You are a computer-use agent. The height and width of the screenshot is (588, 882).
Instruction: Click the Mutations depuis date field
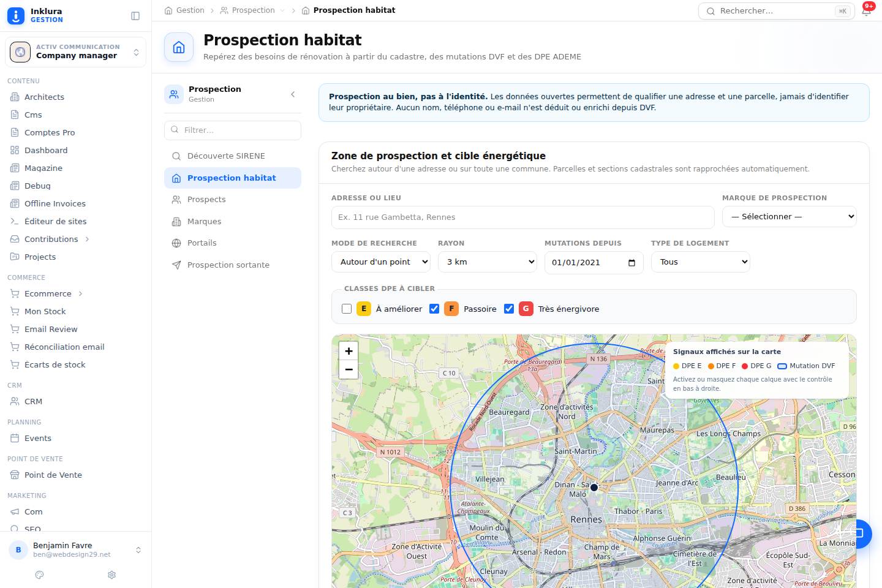pos(594,262)
